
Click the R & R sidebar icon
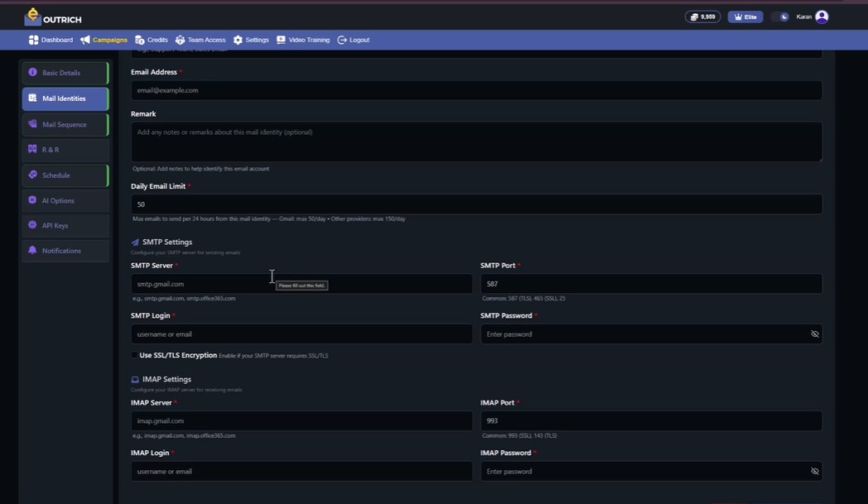click(32, 149)
